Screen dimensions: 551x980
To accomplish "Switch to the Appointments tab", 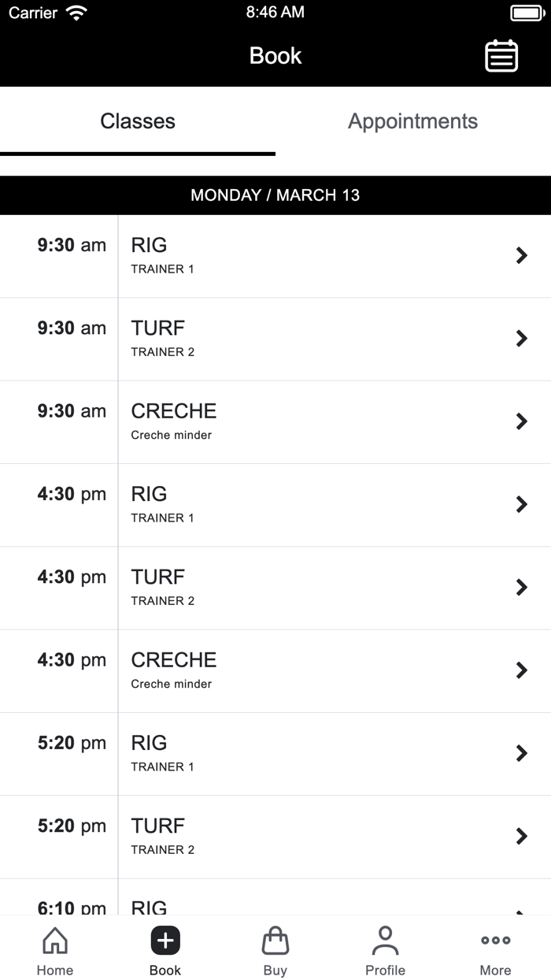I will click(412, 121).
